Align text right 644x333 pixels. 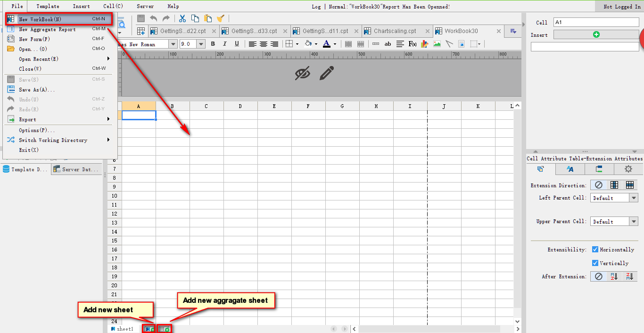tap(274, 44)
